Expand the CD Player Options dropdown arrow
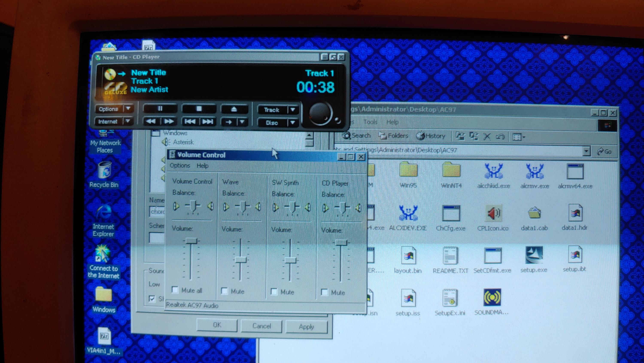The height and width of the screenshot is (363, 644). pyautogui.click(x=128, y=108)
